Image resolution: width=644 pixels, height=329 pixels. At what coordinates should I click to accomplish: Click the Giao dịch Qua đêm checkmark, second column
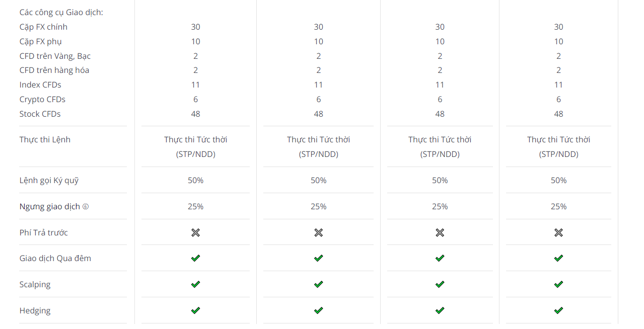coord(318,258)
